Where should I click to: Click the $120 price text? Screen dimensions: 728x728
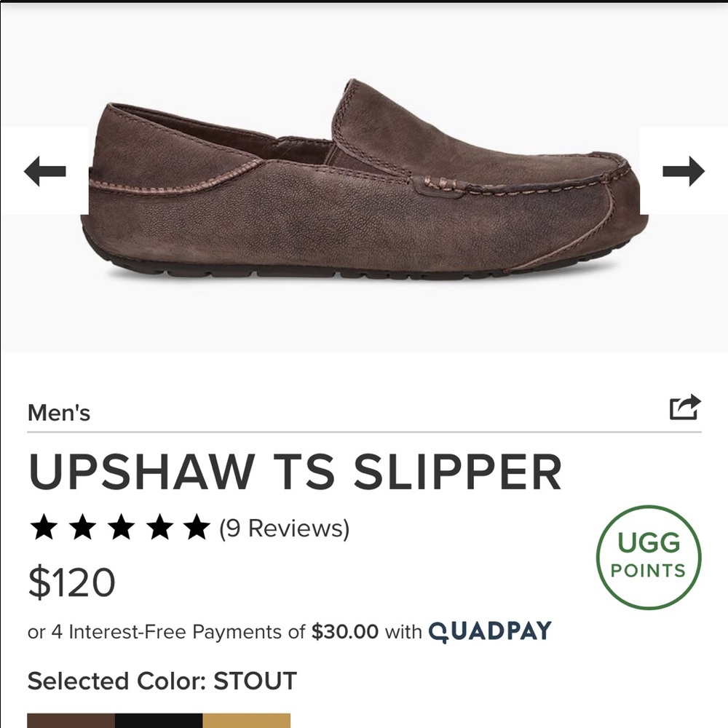(x=71, y=582)
